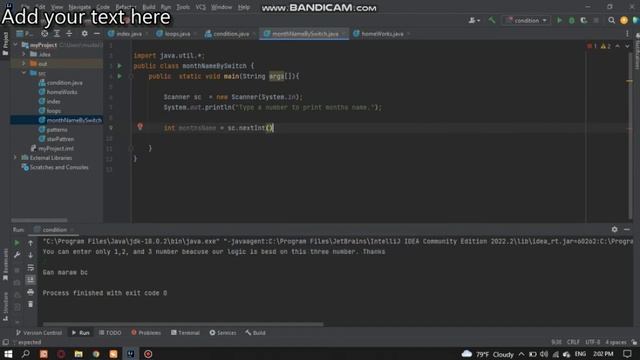Run the condition configuration with green play

coord(560,20)
